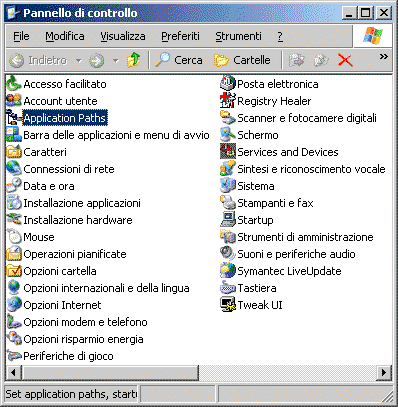Open Periferiche di gioco icon

tap(14, 356)
